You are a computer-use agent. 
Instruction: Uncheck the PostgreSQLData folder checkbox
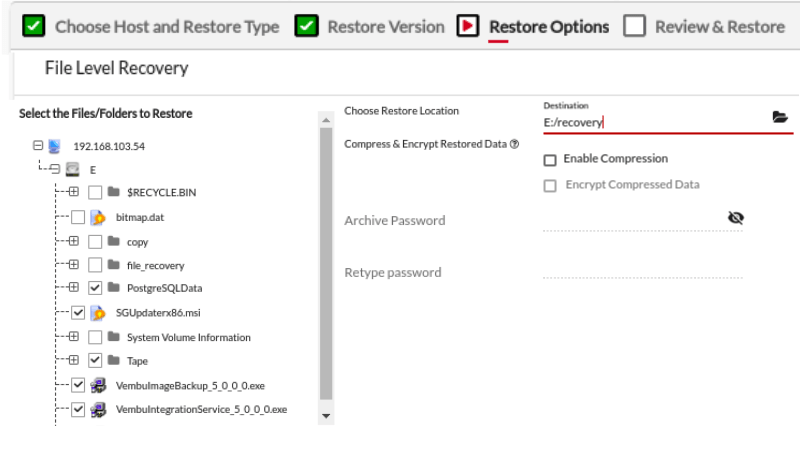pyautogui.click(x=95, y=289)
